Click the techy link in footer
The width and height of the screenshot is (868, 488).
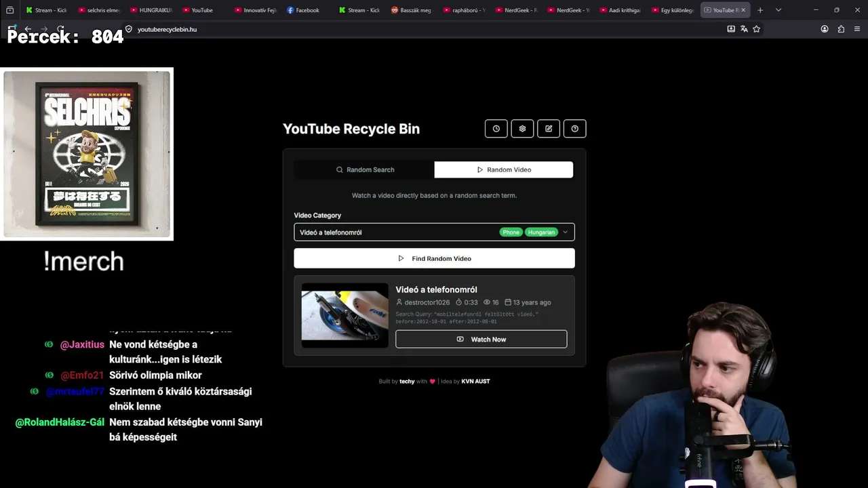coord(407,381)
